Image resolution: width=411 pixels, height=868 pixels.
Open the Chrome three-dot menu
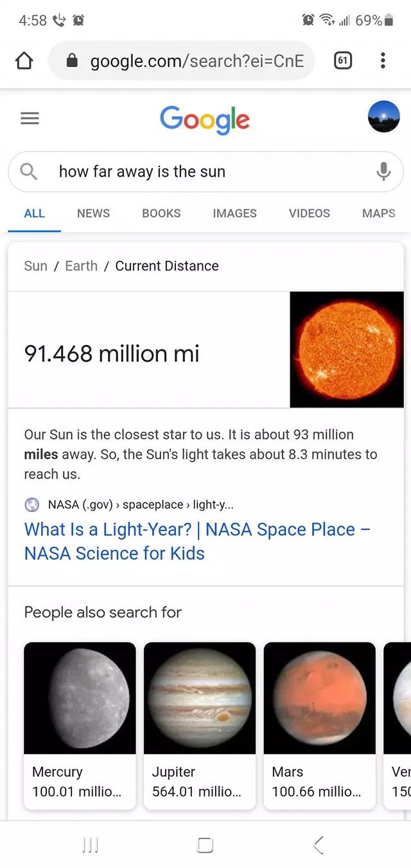383,61
